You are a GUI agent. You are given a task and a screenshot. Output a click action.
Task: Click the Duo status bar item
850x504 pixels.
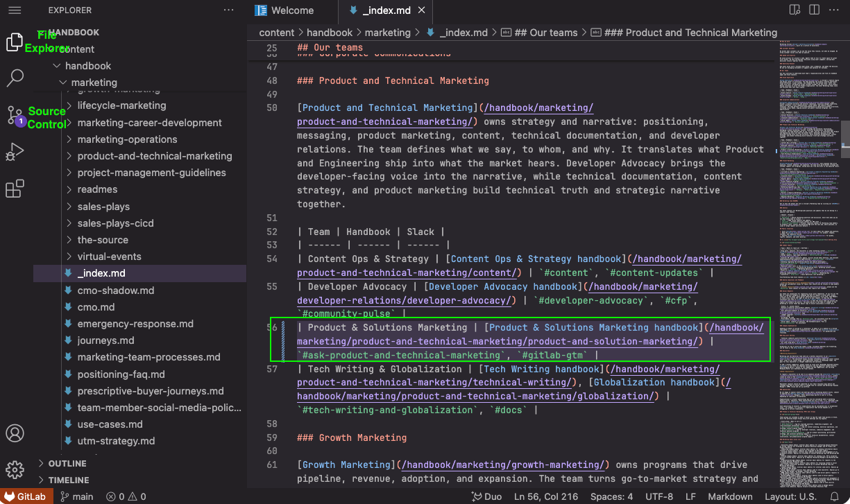(486, 496)
